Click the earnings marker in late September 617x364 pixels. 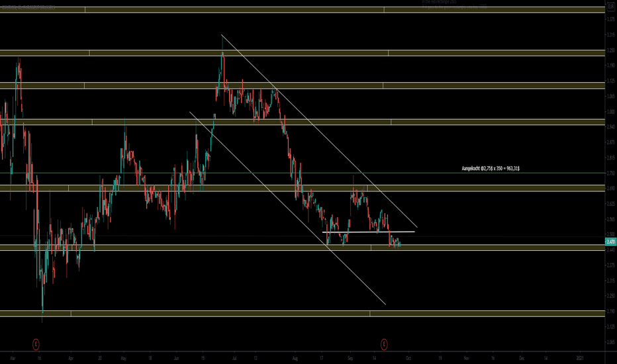coord(384,345)
